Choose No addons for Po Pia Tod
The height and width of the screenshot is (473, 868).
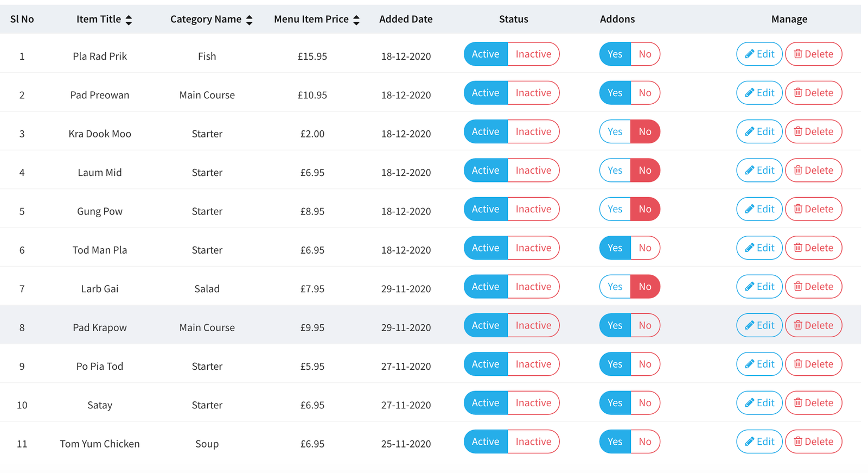pos(645,364)
